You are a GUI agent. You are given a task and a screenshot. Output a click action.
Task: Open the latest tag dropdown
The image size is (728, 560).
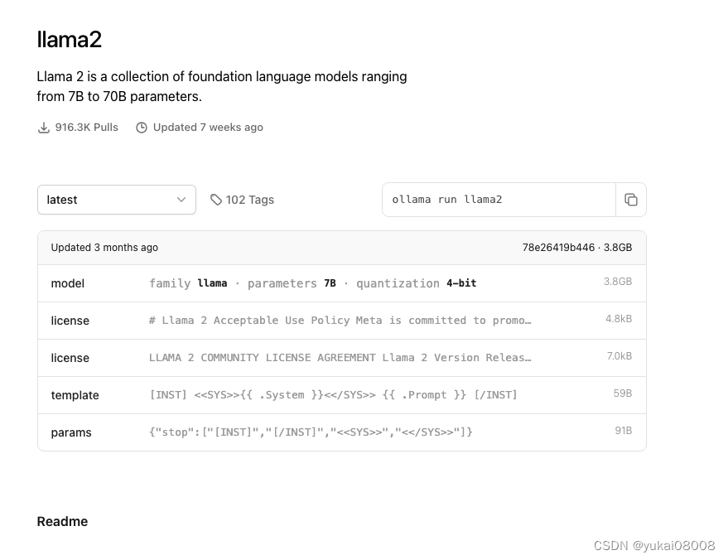point(117,200)
